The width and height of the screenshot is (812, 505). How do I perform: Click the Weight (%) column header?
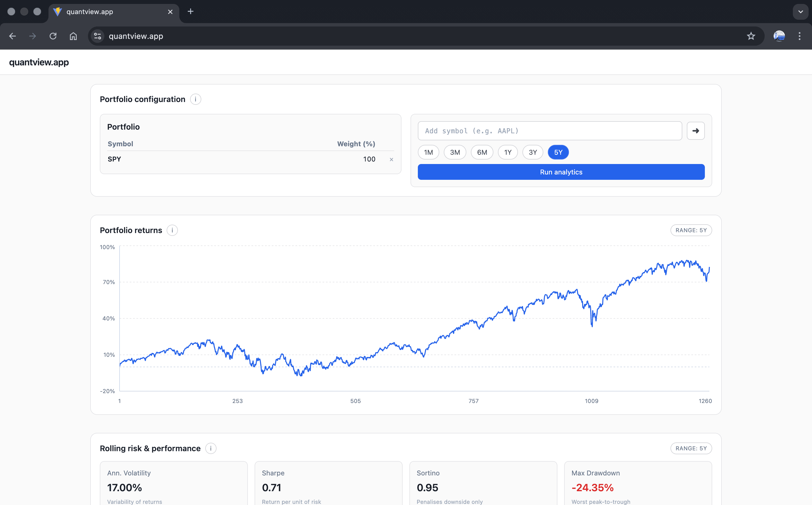click(356, 144)
